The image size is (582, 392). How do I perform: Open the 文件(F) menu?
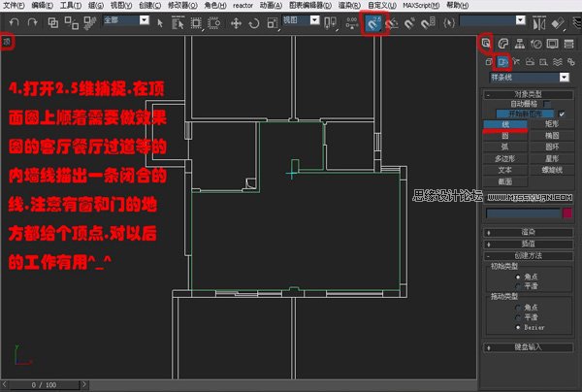[14, 5]
